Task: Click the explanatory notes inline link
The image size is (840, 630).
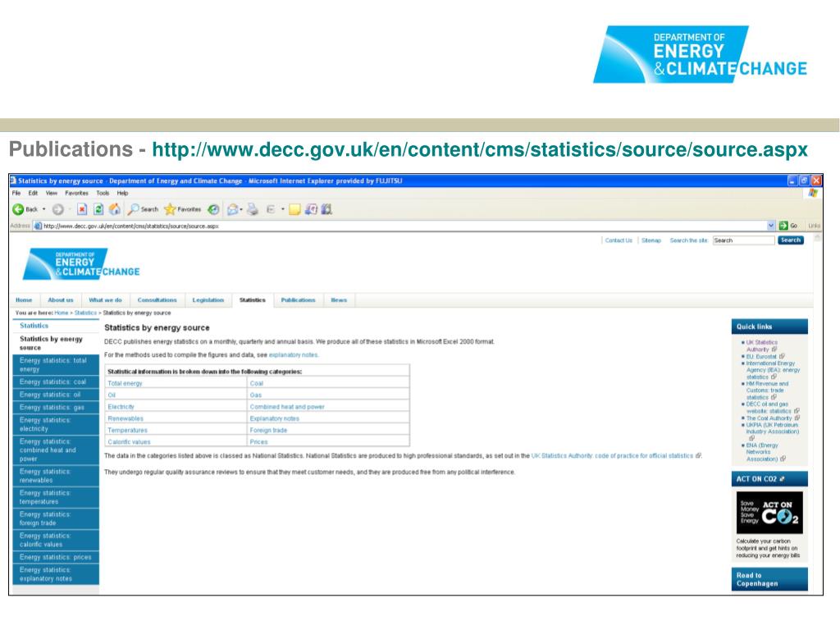Action: [294, 355]
